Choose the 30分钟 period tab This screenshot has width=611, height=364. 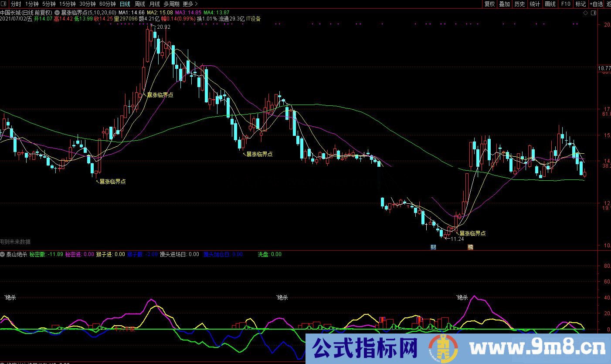pyautogui.click(x=88, y=4)
